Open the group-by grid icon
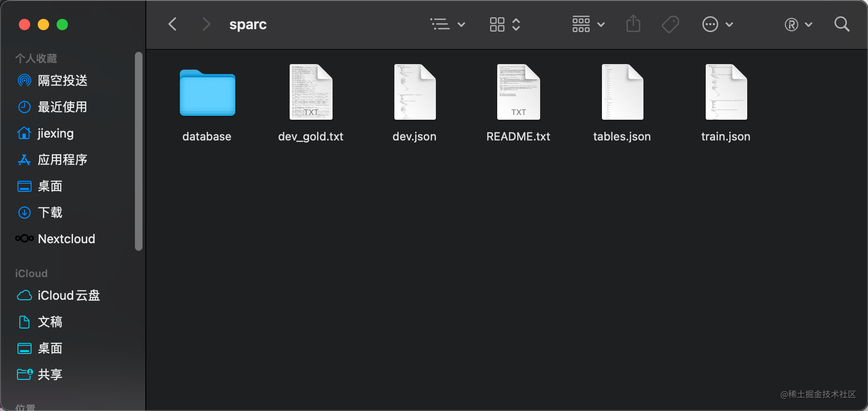The width and height of the screenshot is (868, 411). (x=581, y=24)
